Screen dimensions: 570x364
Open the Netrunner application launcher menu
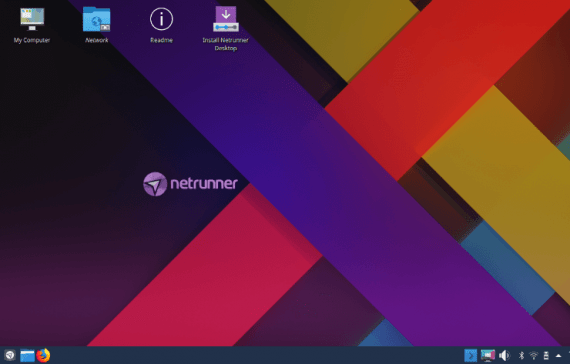coord(9,355)
